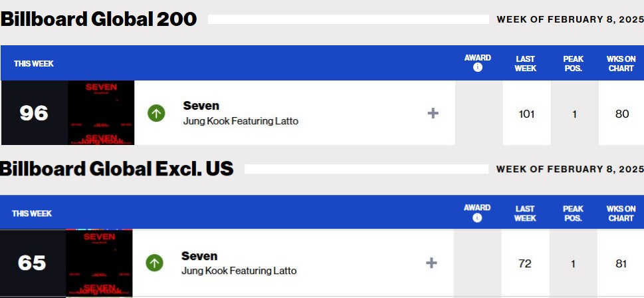
Task: Click the PEAK POS. column header in Global 200
Action: tap(573, 64)
